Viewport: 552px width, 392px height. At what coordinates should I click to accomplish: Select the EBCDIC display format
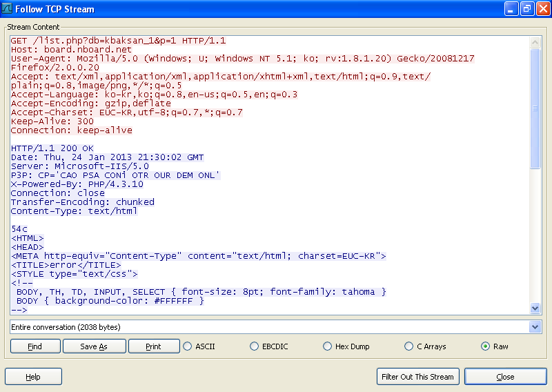[255, 346]
